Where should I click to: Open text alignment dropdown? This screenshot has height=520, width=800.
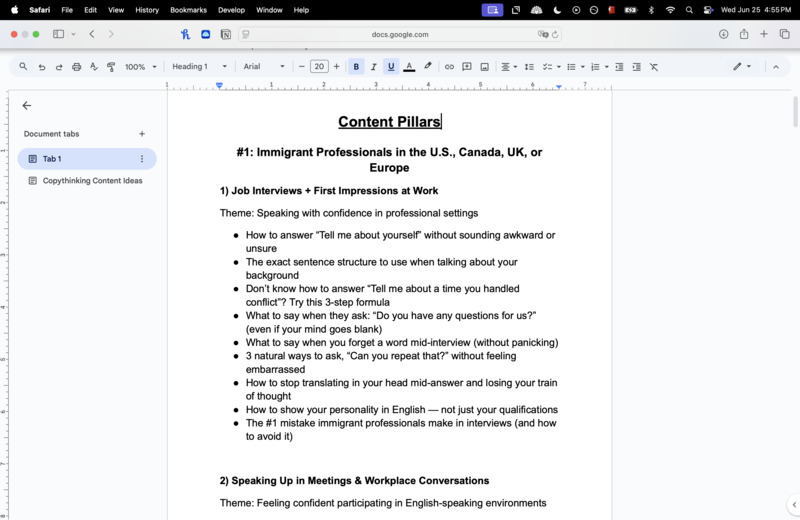(509, 67)
